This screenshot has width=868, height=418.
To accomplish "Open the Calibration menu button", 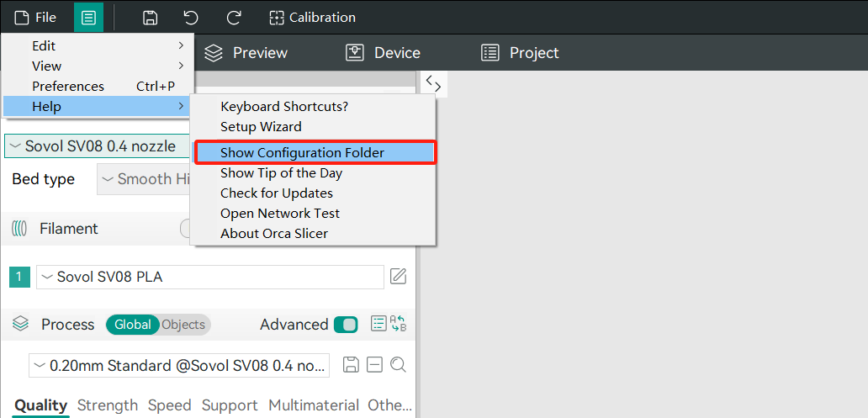I will 312,18.
